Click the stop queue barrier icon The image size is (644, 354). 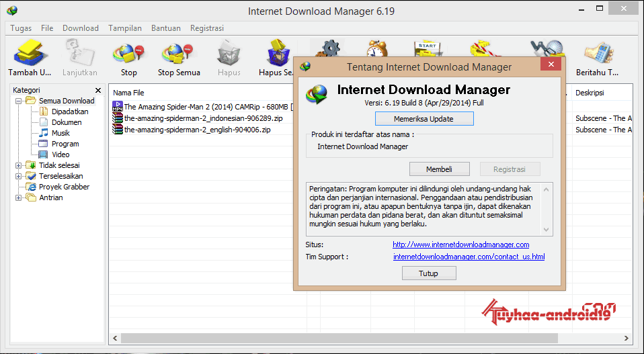[485, 48]
